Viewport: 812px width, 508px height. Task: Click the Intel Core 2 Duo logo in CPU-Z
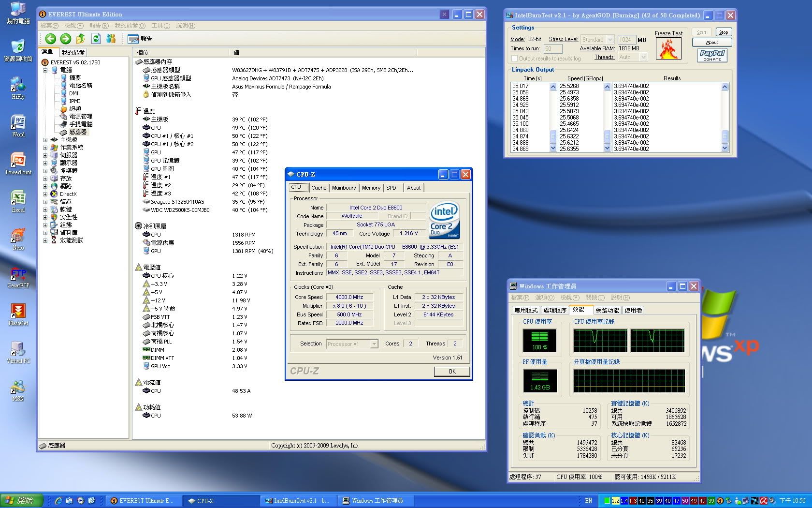point(444,221)
